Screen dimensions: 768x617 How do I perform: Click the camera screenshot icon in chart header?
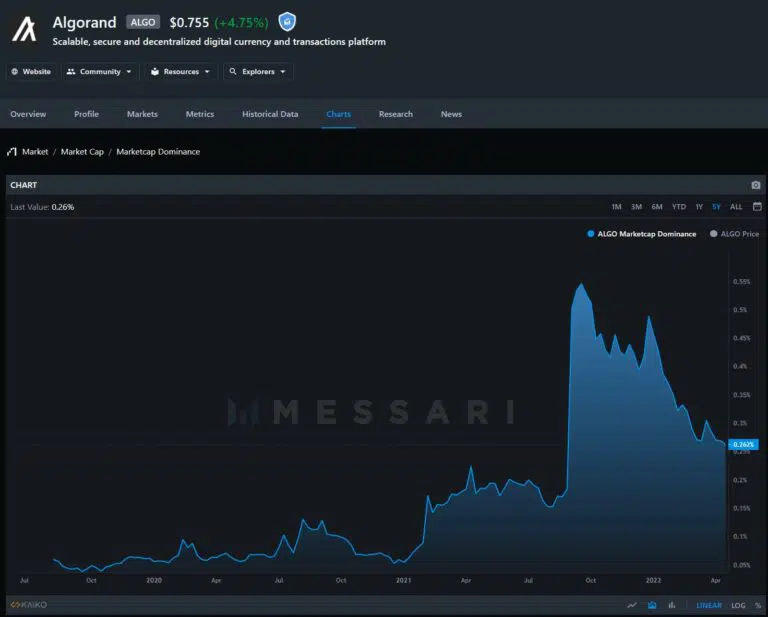tap(756, 185)
